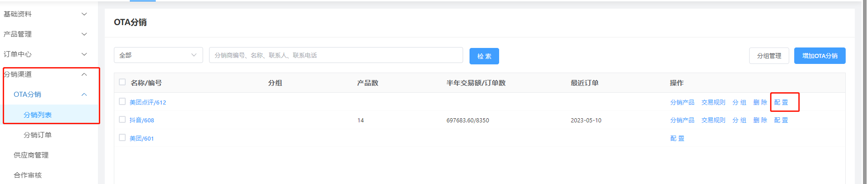
Task: Open the 全部 filter dropdown
Action: coord(158,55)
